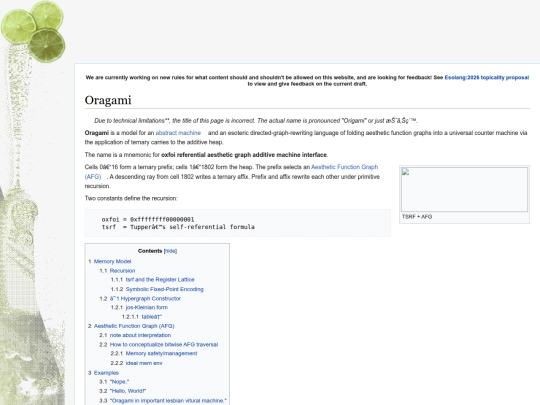This screenshot has height=405, width=540.
Task: Go to the Recursion subsection
Action: 122,271
